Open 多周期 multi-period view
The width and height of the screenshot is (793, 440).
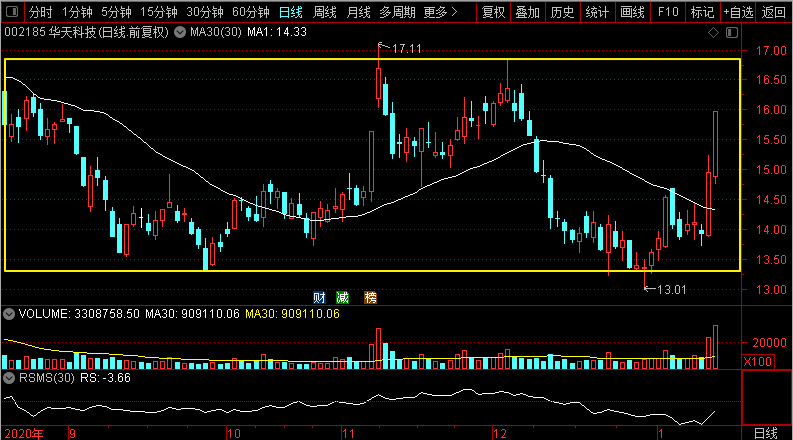(398, 12)
